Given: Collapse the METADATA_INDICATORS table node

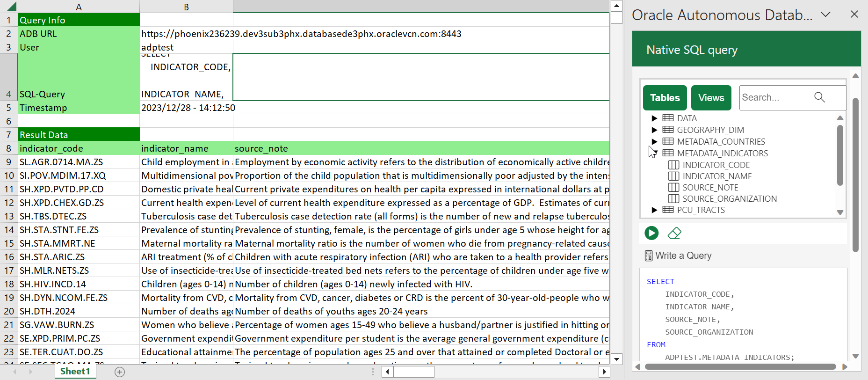Looking at the screenshot, I should (654, 153).
